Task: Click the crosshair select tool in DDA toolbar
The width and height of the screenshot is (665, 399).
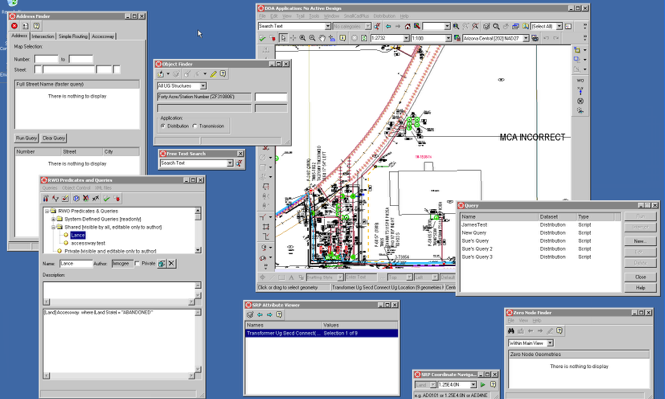Action: click(x=293, y=38)
